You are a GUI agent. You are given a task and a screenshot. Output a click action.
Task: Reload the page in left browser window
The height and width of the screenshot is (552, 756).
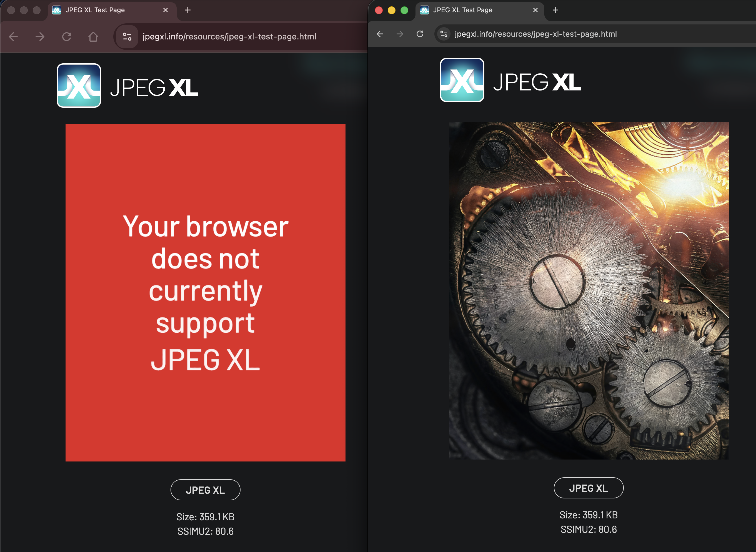click(x=66, y=36)
